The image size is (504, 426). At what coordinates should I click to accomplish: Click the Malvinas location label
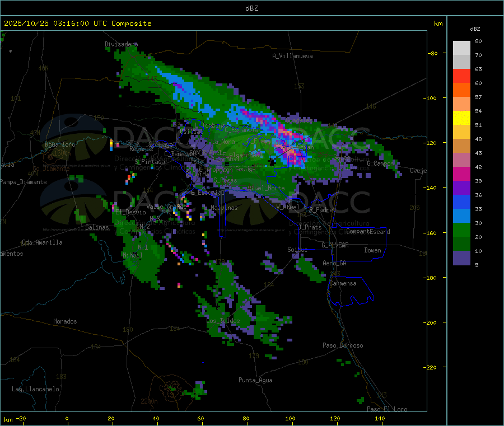224,208
